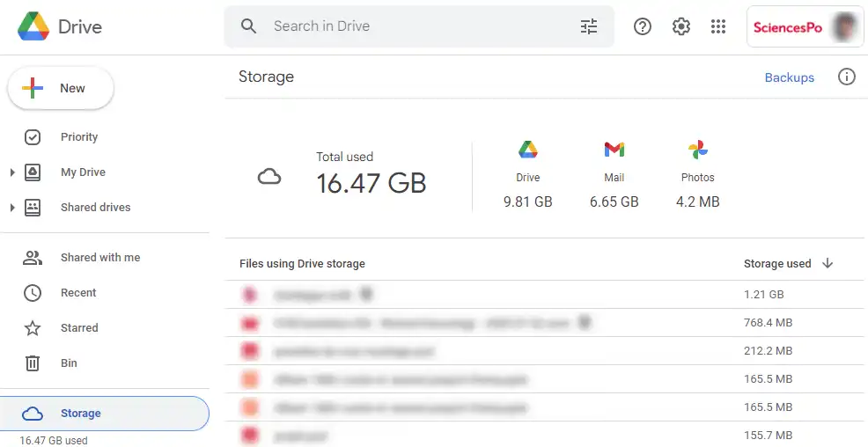Expand the My Drive tree arrow
This screenshot has height=447, width=868.
coord(12,172)
